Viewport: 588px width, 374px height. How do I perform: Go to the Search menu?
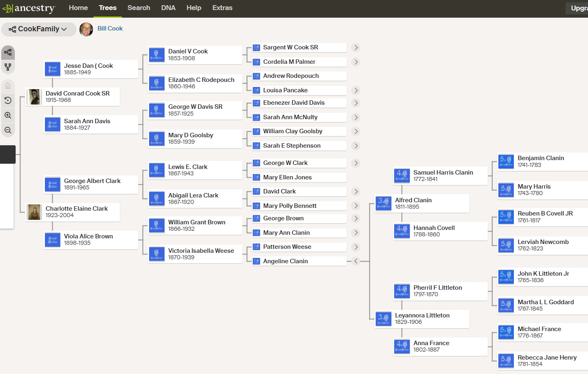click(x=139, y=8)
